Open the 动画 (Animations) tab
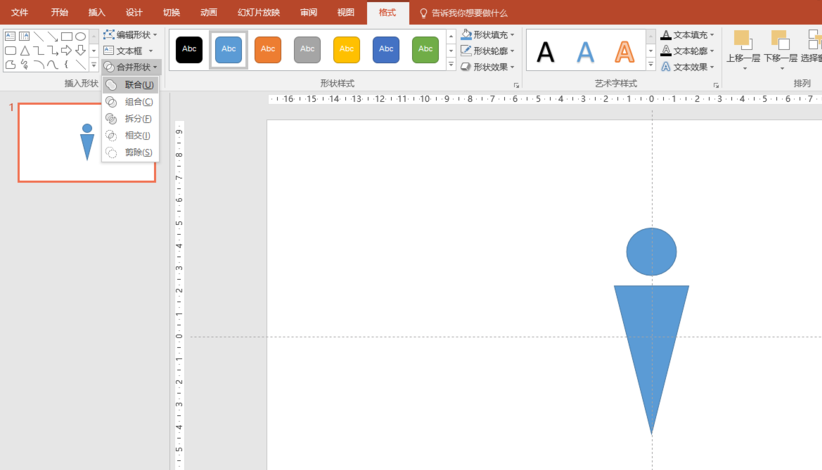 tap(208, 13)
